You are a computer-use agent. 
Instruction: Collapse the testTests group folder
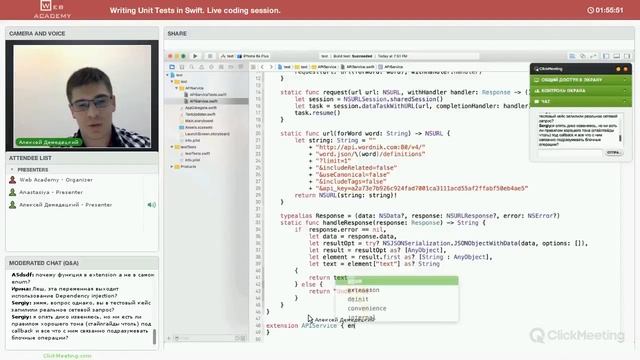(x=172, y=147)
